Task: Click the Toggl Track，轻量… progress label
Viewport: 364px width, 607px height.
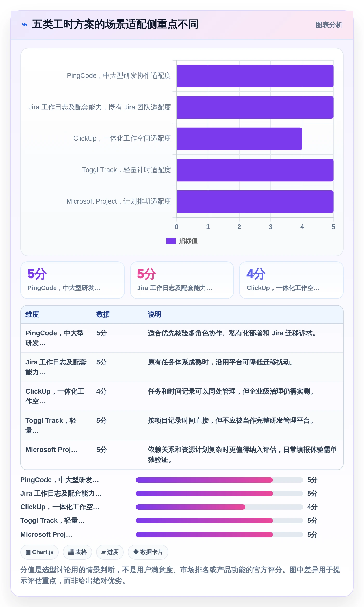Action: pyautogui.click(x=53, y=521)
